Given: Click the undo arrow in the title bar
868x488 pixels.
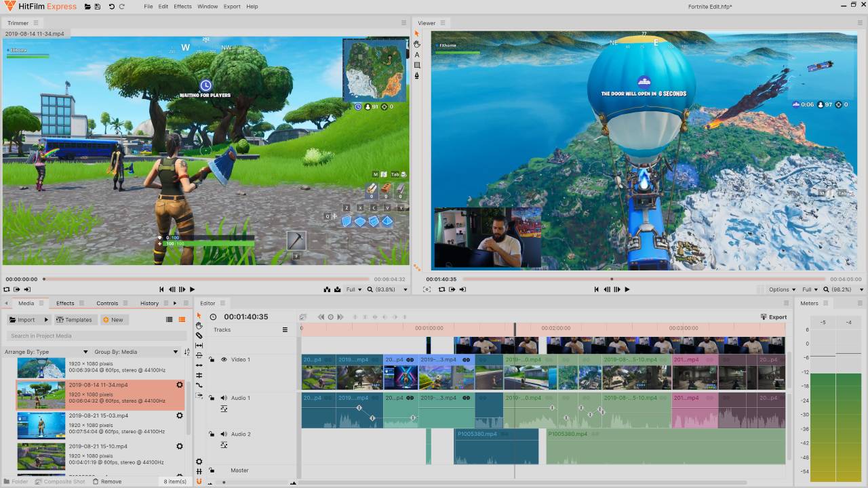Looking at the screenshot, I should pos(112,7).
